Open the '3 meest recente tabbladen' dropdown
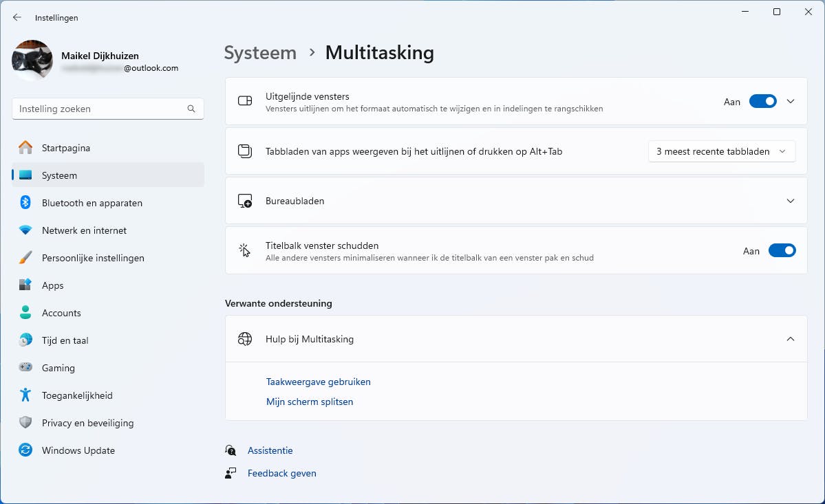This screenshot has width=825, height=504. [x=721, y=151]
